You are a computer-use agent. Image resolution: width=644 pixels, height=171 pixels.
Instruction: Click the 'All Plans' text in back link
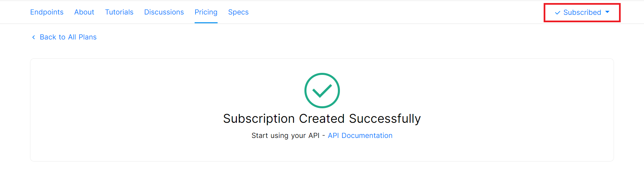[82, 37]
